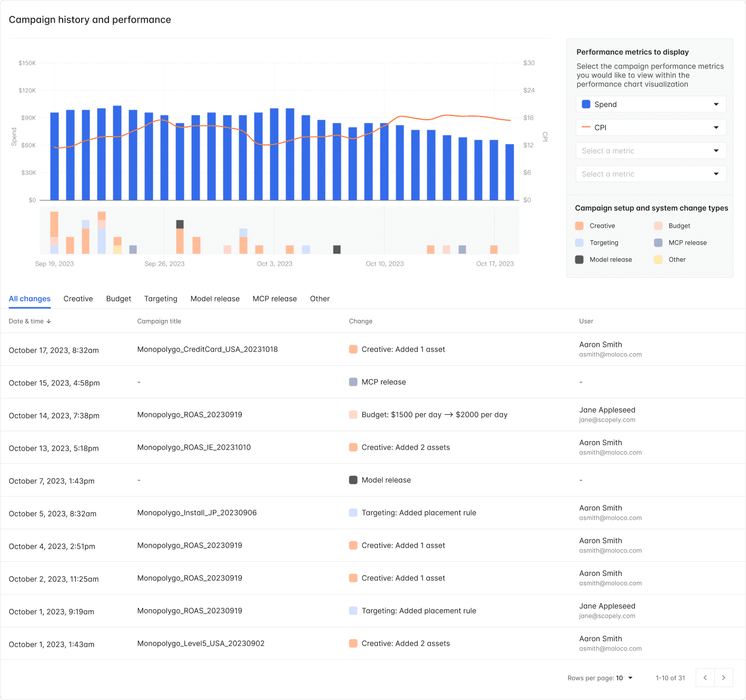This screenshot has width=746, height=700.
Task: Go to the next page of changes
Action: point(723,677)
